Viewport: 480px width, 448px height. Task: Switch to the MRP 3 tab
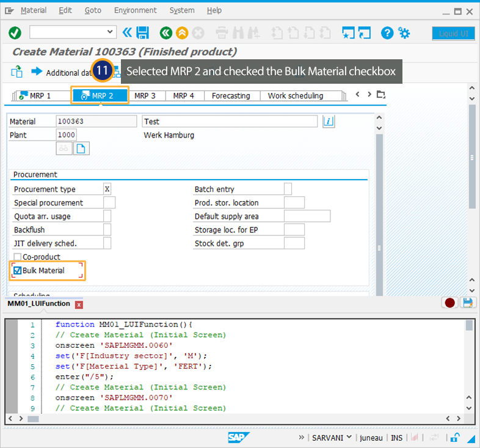pos(145,95)
